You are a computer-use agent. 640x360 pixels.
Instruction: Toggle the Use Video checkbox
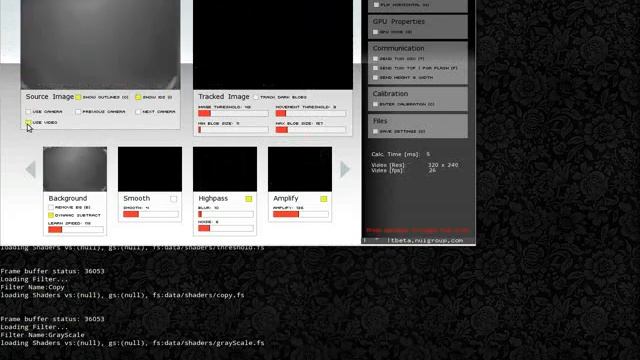click(x=28, y=122)
